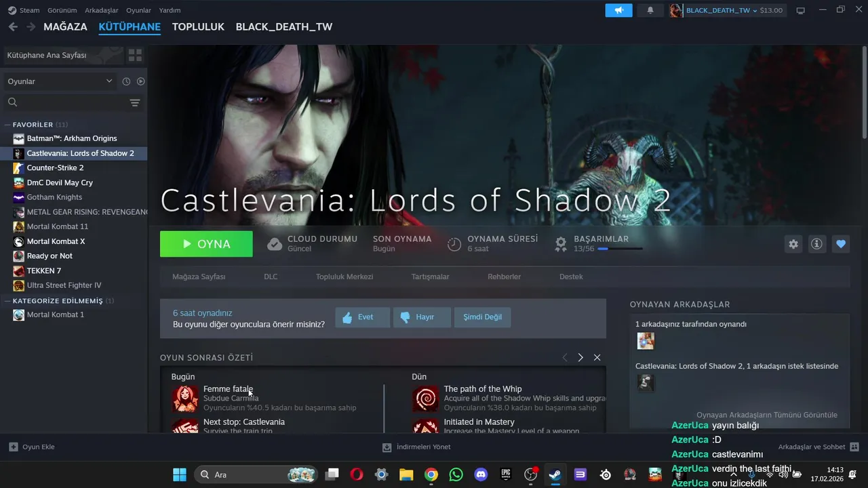
Task: Open Mağaza Sayfası link
Action: [x=199, y=277]
